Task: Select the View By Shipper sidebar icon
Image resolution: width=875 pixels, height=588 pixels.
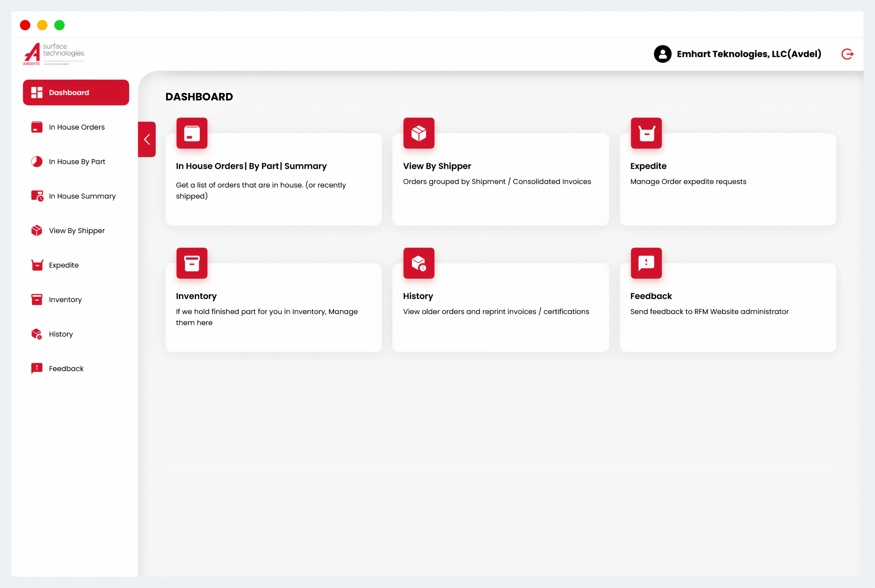Action: coord(37,230)
